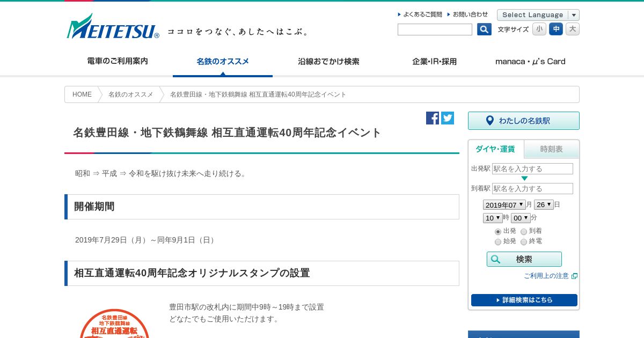Click the 出発駅 station input
Viewport: 644px width, 338px height.
(532, 168)
